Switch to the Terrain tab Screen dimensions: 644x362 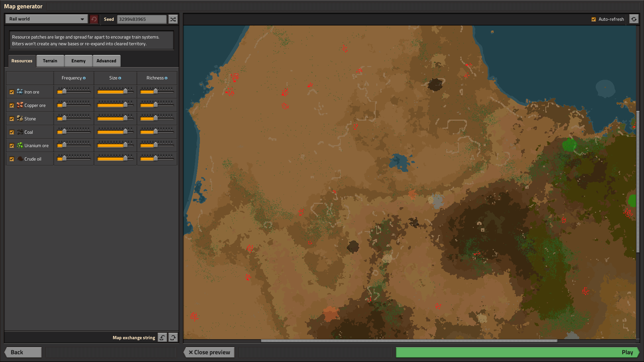50,61
